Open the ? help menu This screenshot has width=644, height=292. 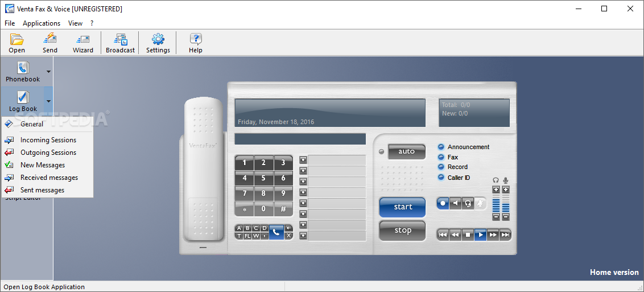[92, 23]
